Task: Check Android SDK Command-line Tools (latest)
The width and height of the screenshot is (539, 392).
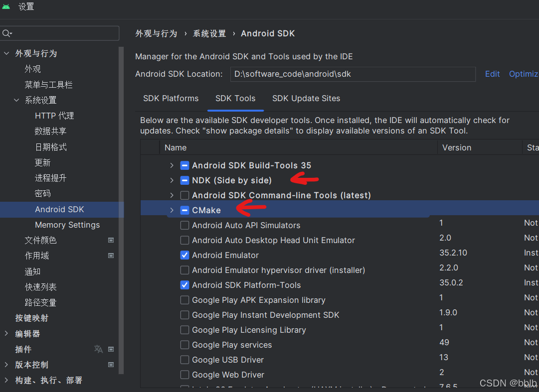Action: (184, 195)
